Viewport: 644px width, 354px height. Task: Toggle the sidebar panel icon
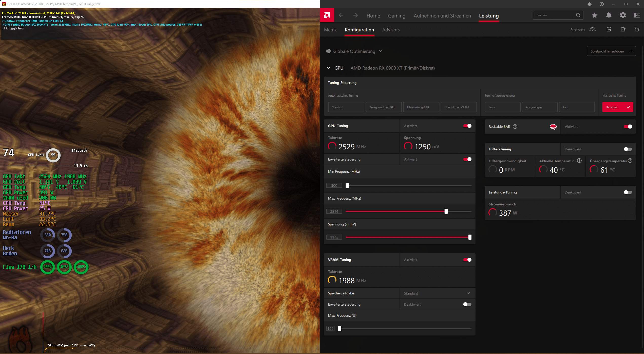[x=637, y=15]
